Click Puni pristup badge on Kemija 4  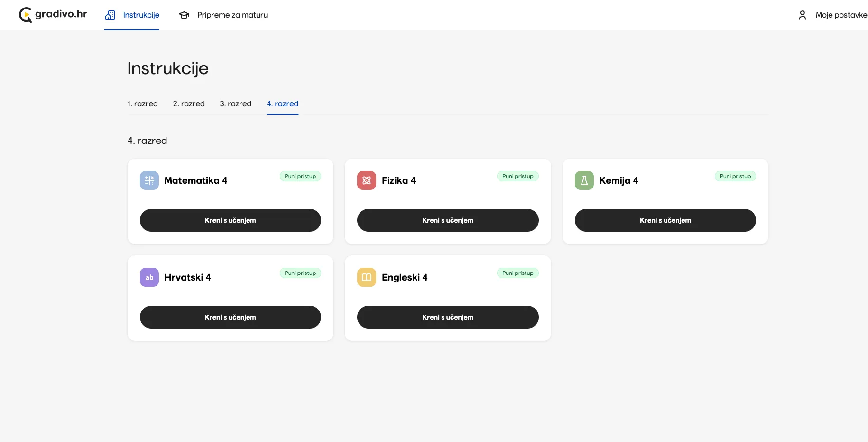[x=735, y=176]
